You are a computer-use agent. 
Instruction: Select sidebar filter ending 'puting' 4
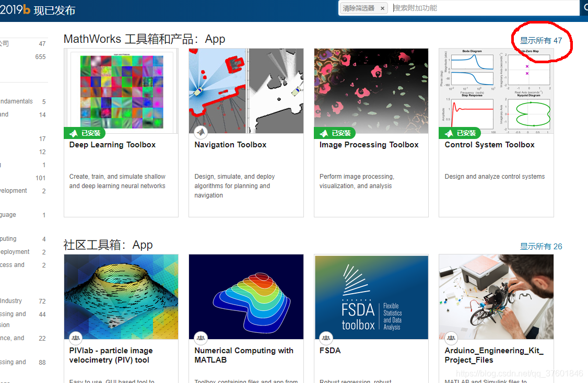tap(23, 239)
